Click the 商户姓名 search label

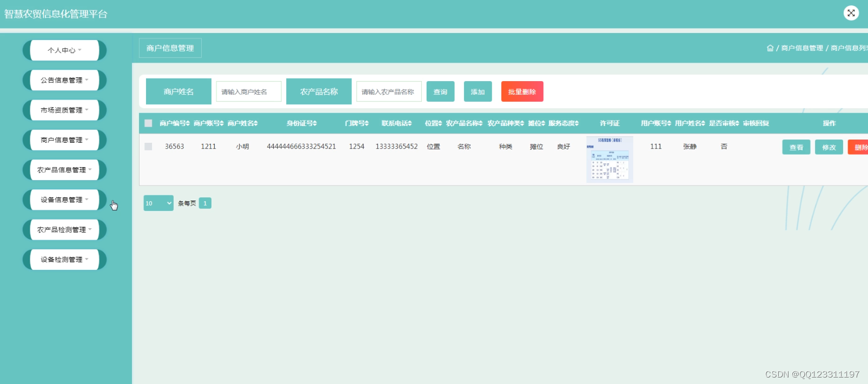point(178,91)
